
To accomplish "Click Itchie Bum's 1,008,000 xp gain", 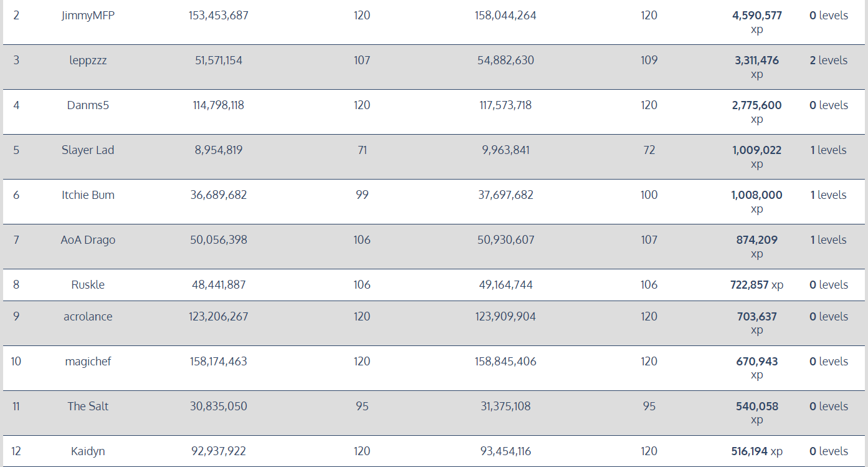I will click(x=756, y=195).
